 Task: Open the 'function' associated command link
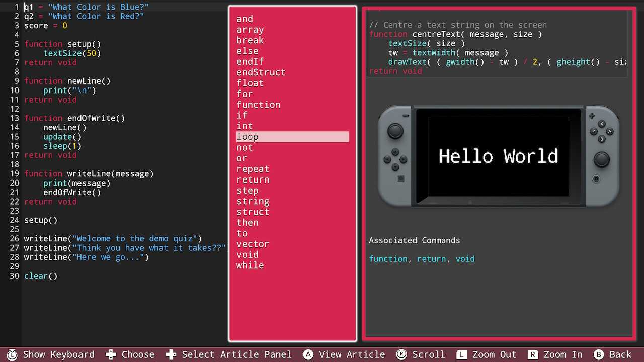coord(388,259)
